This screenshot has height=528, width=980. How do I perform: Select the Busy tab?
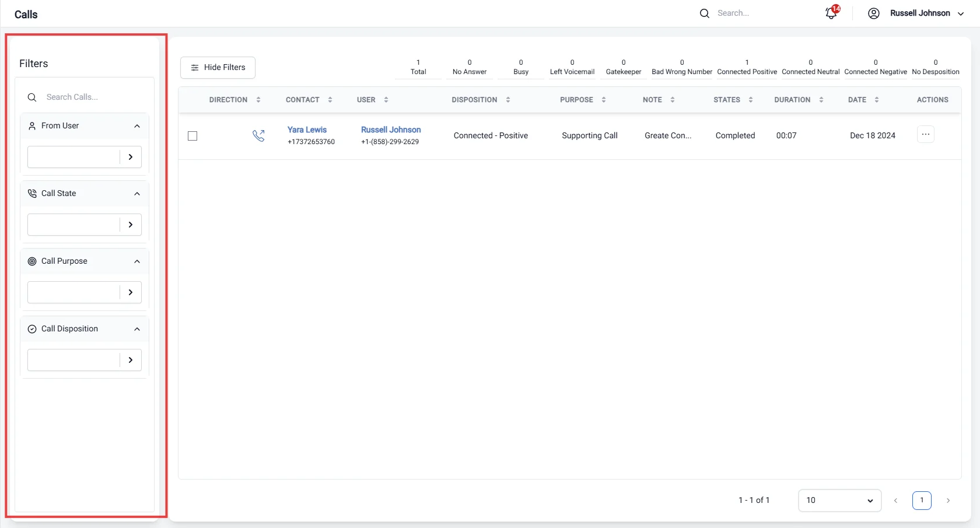click(521, 67)
